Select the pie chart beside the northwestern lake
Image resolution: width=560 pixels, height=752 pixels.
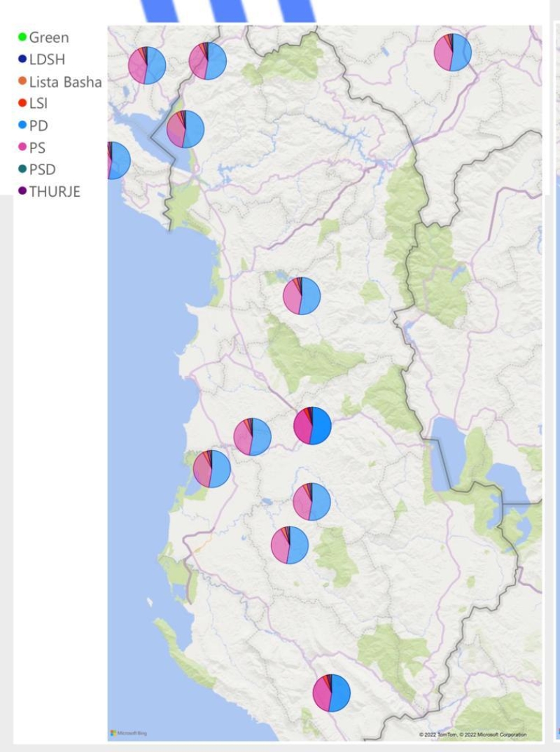[x=185, y=129]
